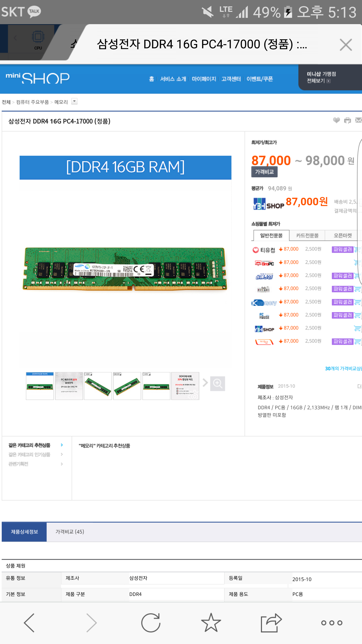362x644 pixels.
Task: Show next product thumbnails arrow
Action: click(205, 383)
